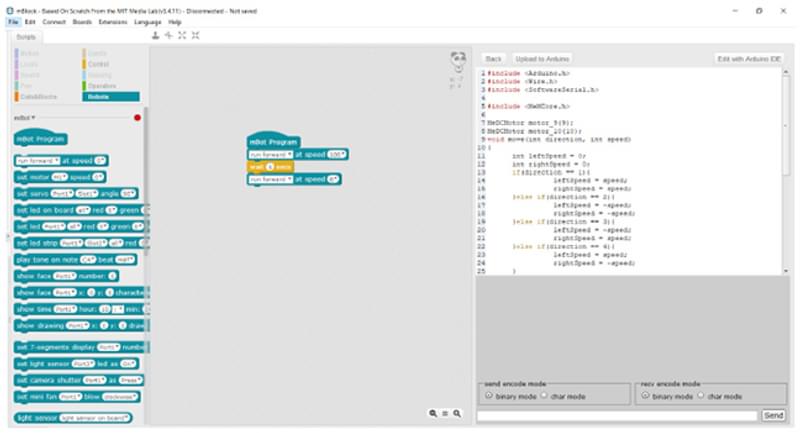Click Edit with Arduino IDE button
800x433 pixels.
749,59
